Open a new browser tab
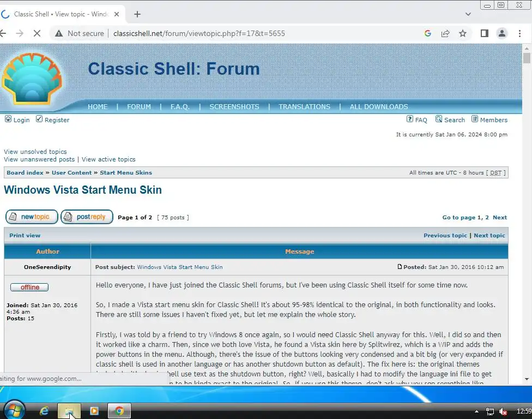 click(x=137, y=14)
